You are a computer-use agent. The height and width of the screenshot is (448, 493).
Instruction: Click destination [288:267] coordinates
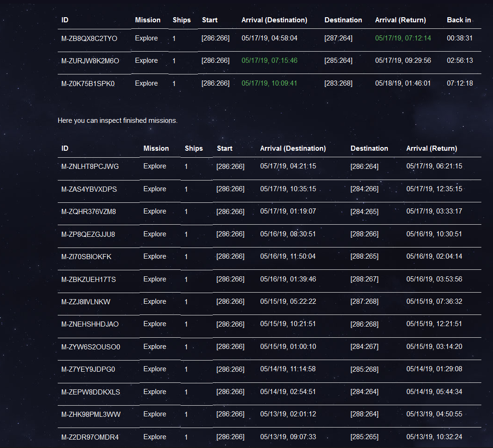click(365, 279)
